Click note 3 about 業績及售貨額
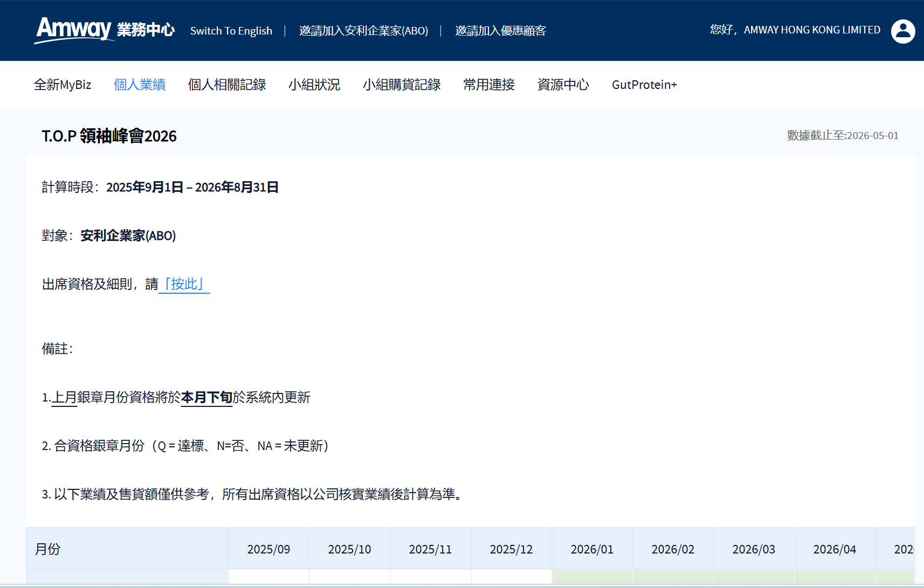The image size is (924, 588). pos(252,494)
